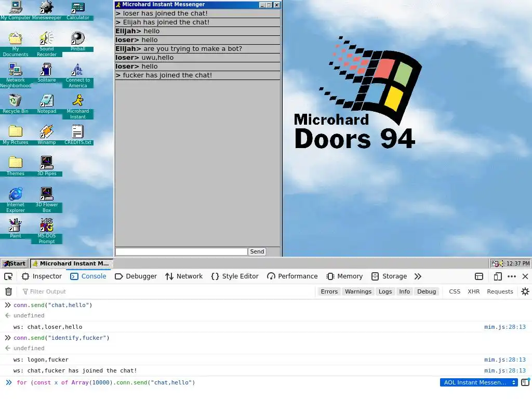Switch to the Storage tab
The image size is (532, 399).
pyautogui.click(x=389, y=276)
